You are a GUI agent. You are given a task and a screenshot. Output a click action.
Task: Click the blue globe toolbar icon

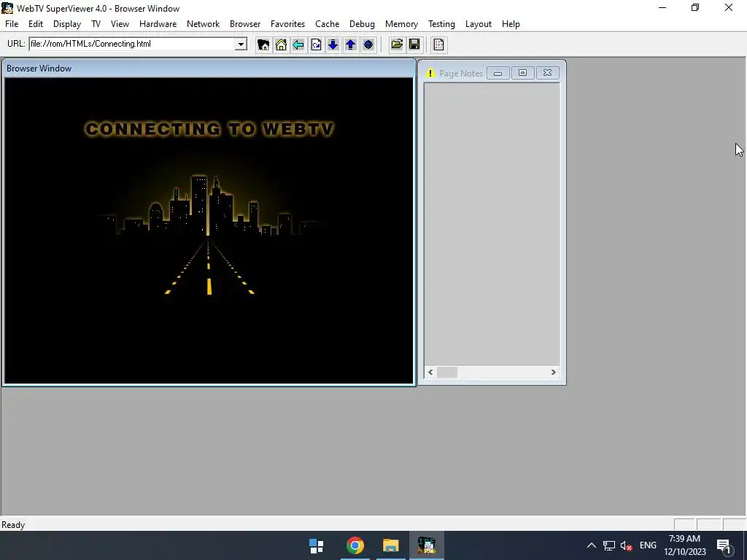pos(368,44)
